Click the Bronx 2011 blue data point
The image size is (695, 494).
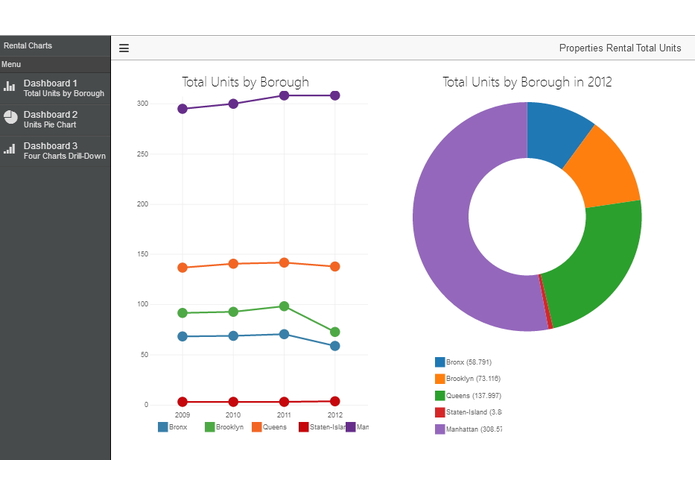tap(284, 334)
